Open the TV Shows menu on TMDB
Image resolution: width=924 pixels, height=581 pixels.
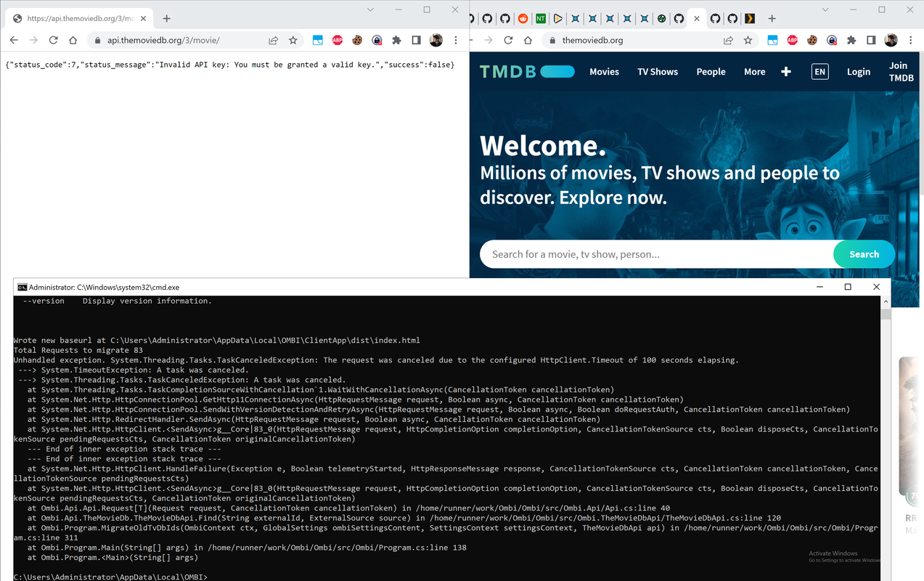658,72
